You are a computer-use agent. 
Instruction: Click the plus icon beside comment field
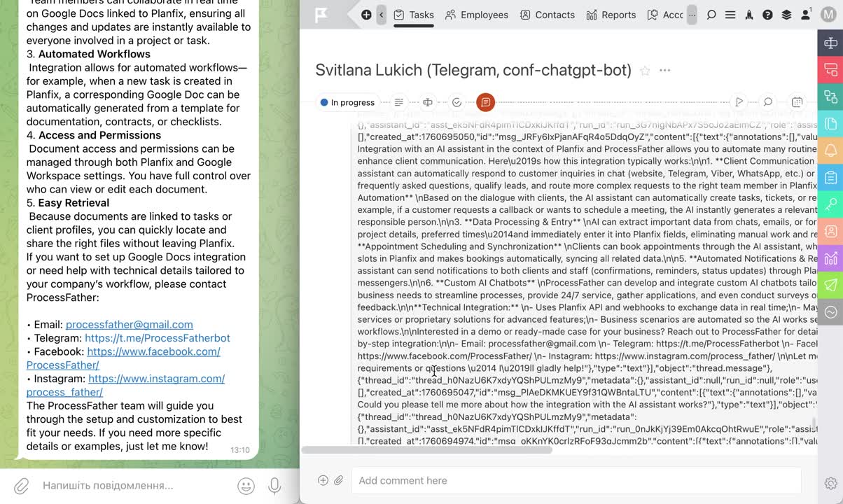coord(323,480)
